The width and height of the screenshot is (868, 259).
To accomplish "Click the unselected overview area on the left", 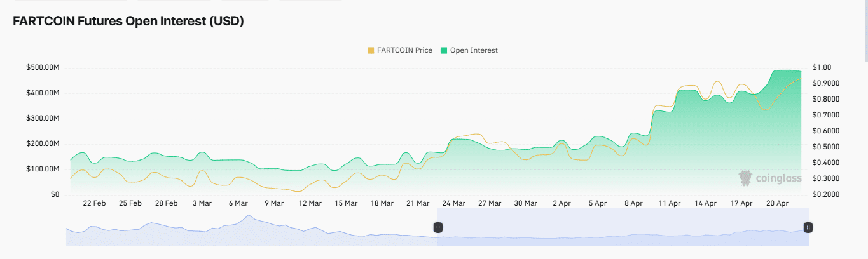I will pyautogui.click(x=251, y=227).
